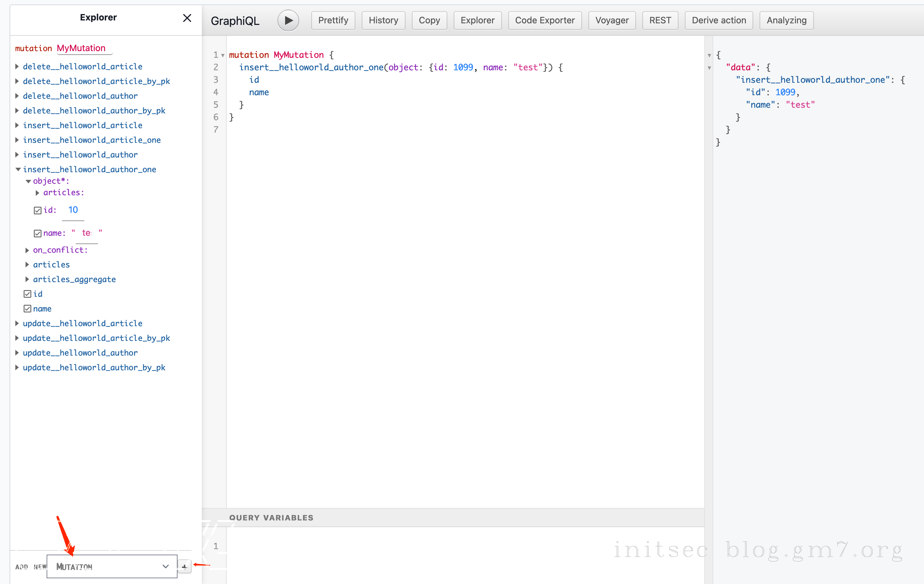Run the mutation with Execute play button

[288, 20]
